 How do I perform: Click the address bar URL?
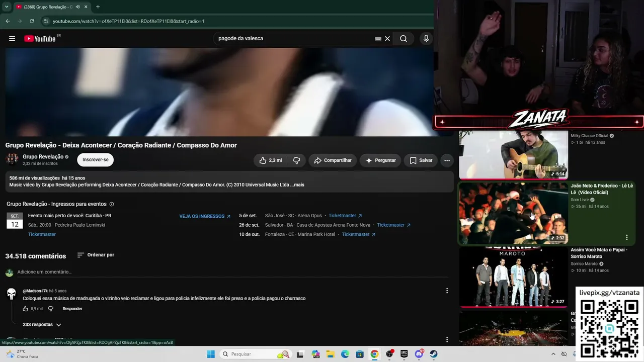coord(128,21)
